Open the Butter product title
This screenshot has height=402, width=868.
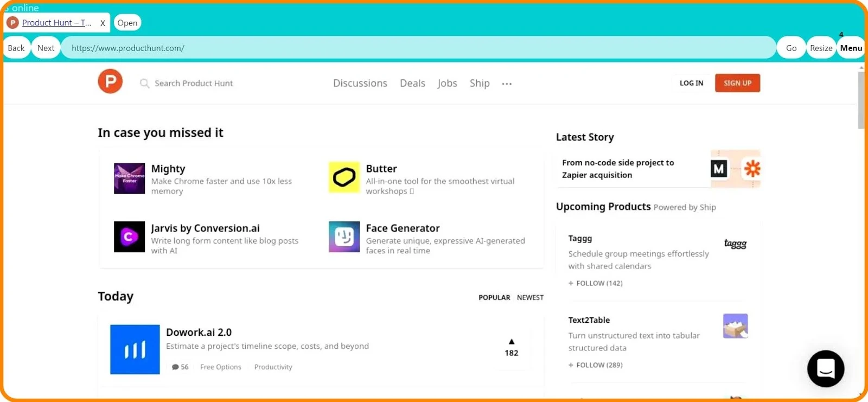pyautogui.click(x=381, y=169)
